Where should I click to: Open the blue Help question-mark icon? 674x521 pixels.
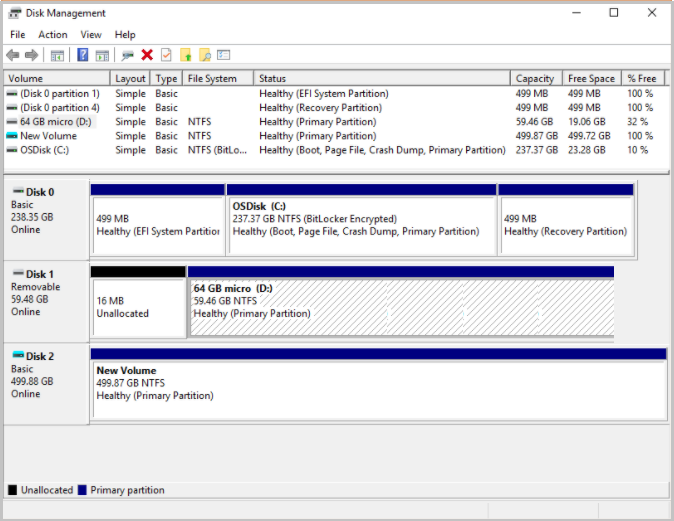point(83,55)
